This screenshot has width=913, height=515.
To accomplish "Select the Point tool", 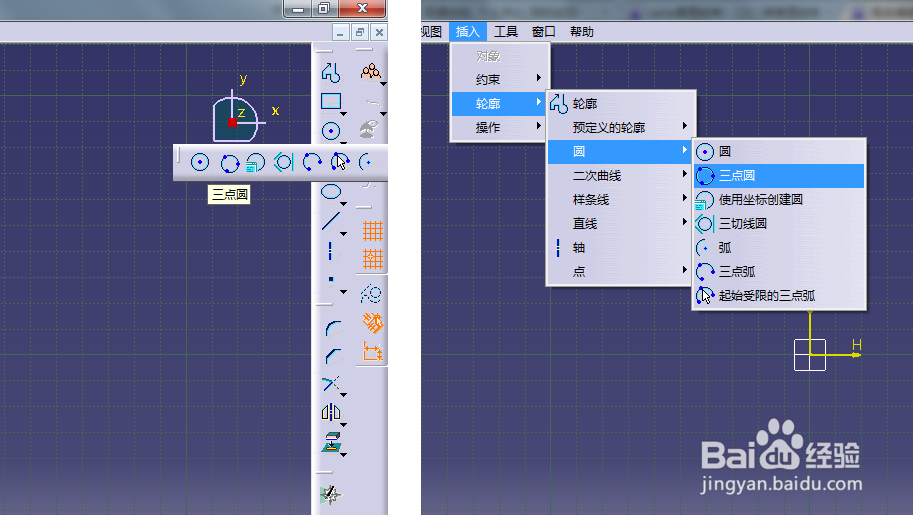I will 331,280.
